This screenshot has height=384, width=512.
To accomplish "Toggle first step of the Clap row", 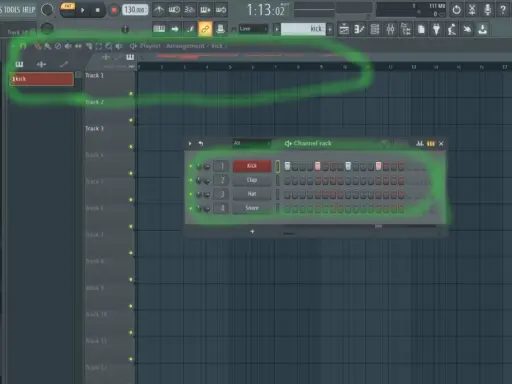I will coord(287,180).
